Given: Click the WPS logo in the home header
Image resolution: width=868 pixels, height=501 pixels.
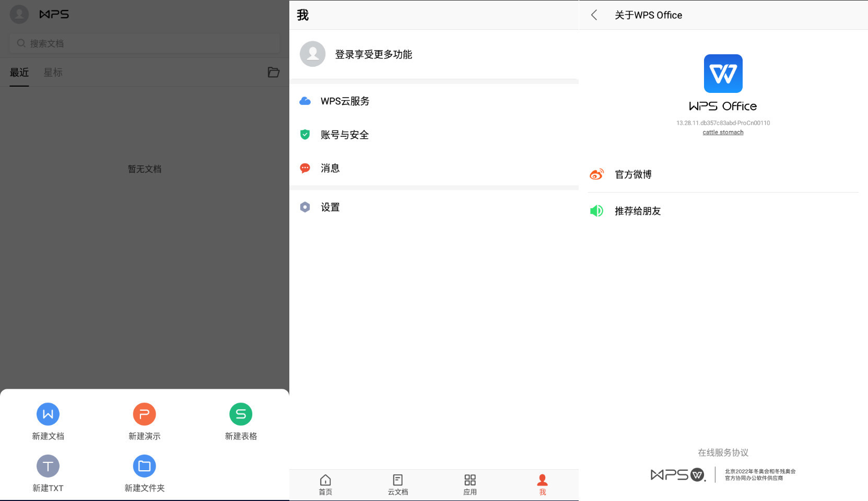Looking at the screenshot, I should 54,14.
